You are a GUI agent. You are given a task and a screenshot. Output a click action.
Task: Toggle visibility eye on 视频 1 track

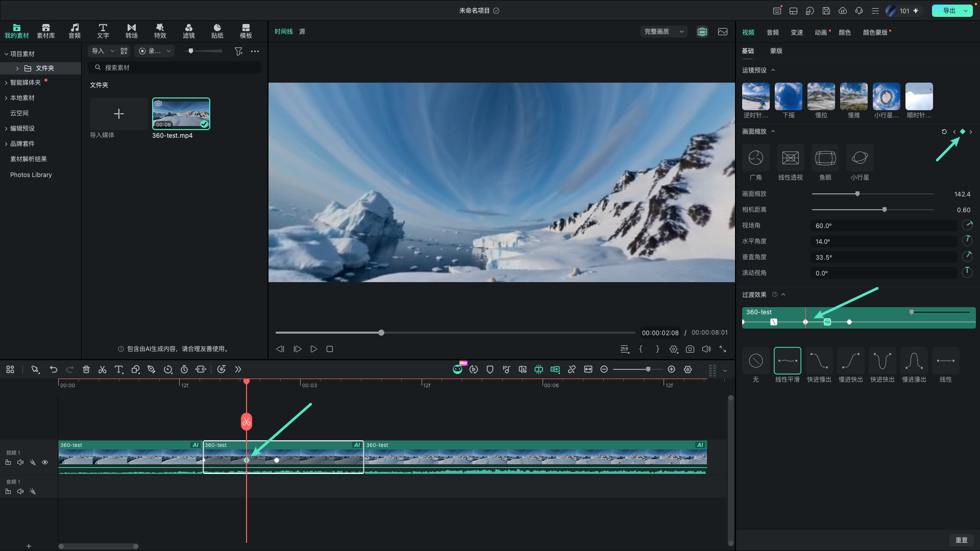[45, 462]
